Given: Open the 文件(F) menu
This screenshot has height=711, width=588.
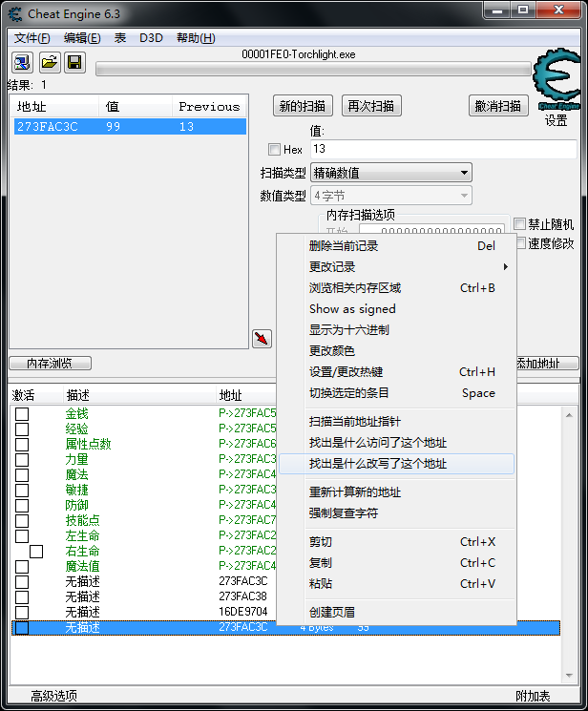Looking at the screenshot, I should click(x=32, y=37).
